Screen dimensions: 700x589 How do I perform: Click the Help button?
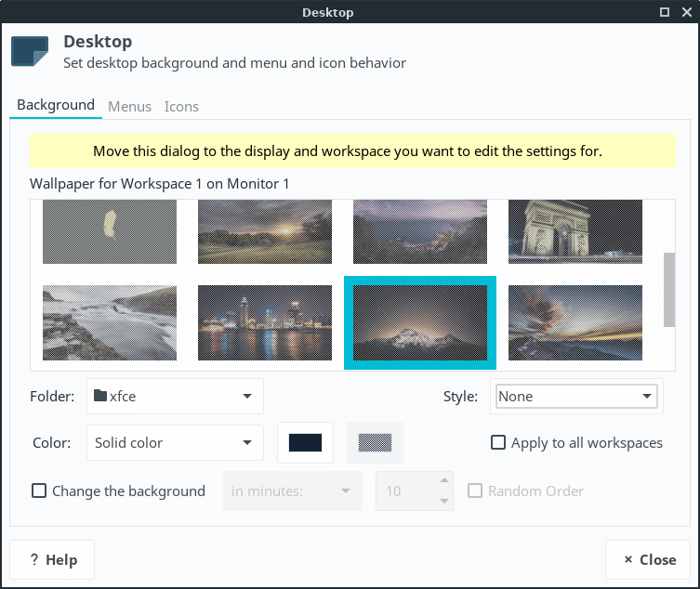click(52, 560)
